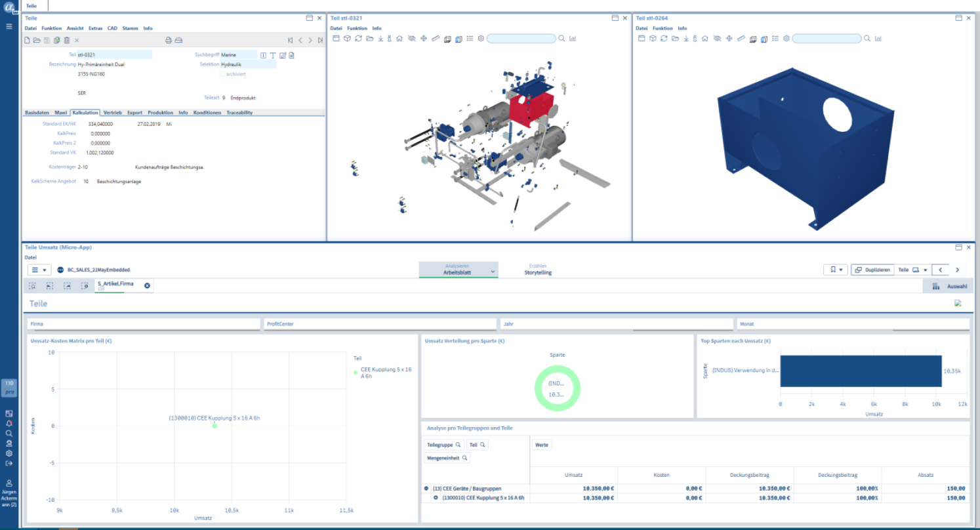Toggle hidden-parts eye icon in Teil stl-0264
The height and width of the screenshot is (530, 980).
pyautogui.click(x=716, y=39)
